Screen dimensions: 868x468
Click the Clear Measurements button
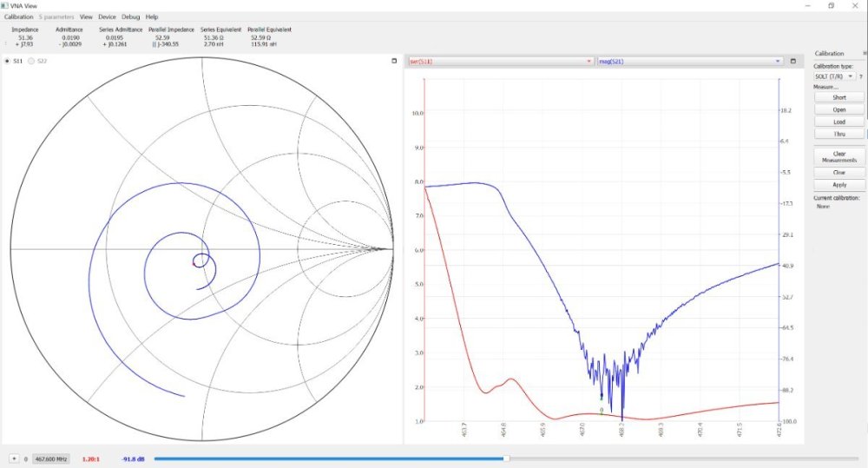coord(838,157)
